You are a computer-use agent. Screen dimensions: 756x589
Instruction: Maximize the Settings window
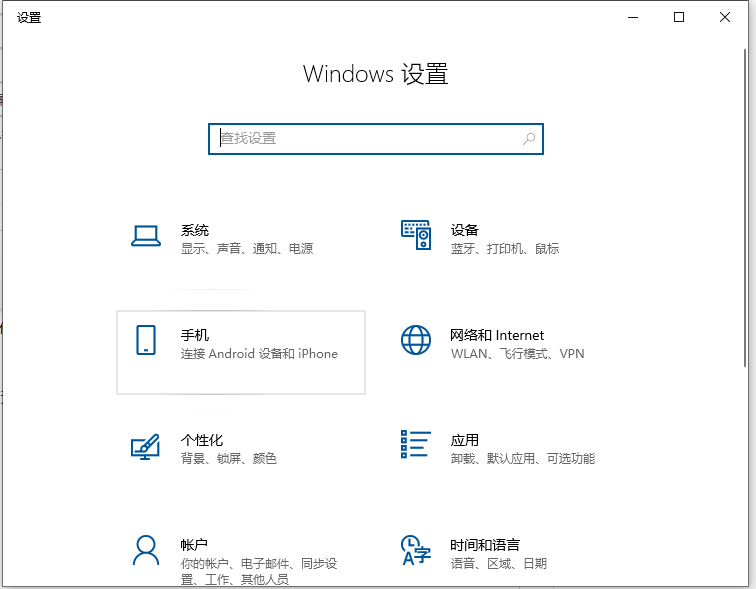[679, 17]
